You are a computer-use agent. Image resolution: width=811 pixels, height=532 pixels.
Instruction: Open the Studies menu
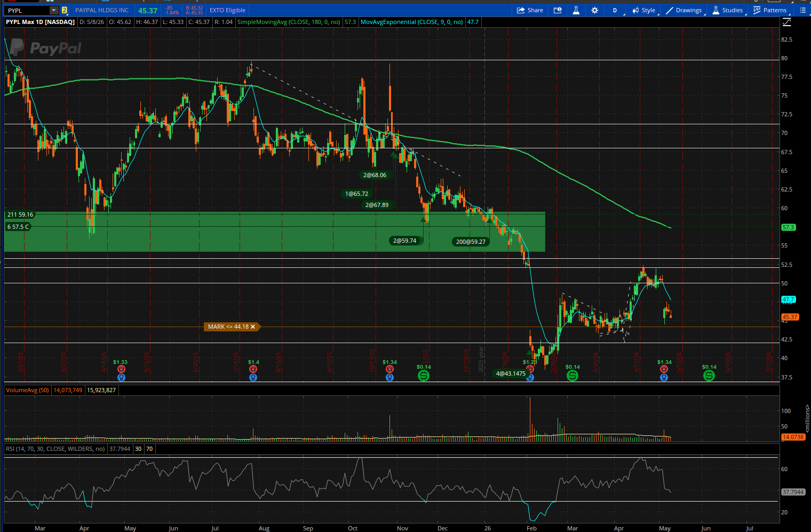pyautogui.click(x=727, y=10)
